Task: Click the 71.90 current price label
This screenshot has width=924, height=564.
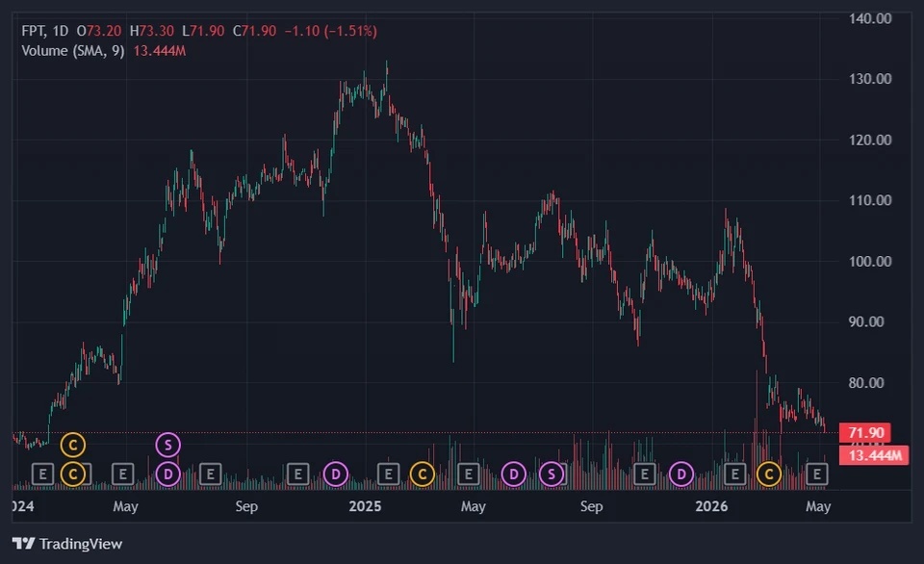Action: pos(864,433)
